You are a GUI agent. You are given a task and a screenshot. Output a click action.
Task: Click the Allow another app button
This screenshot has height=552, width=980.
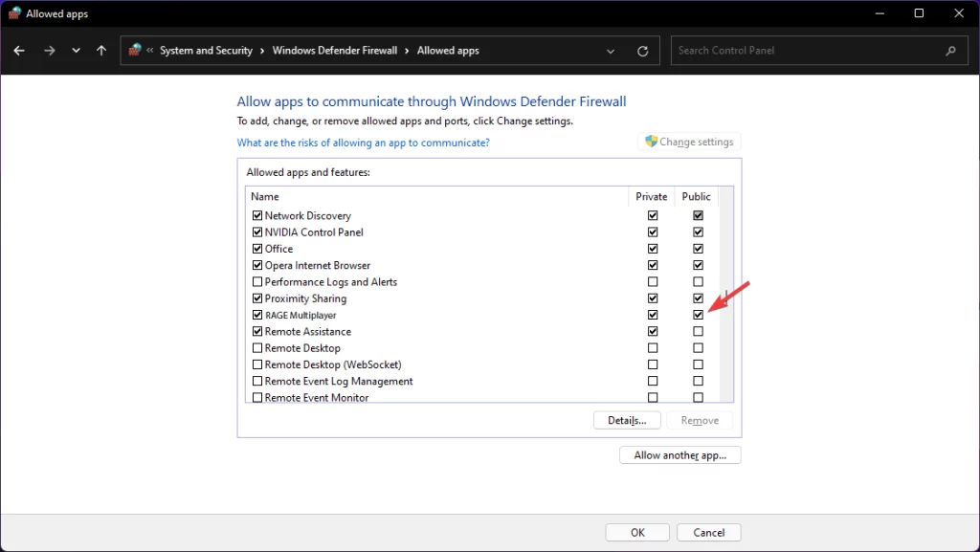pyautogui.click(x=679, y=454)
